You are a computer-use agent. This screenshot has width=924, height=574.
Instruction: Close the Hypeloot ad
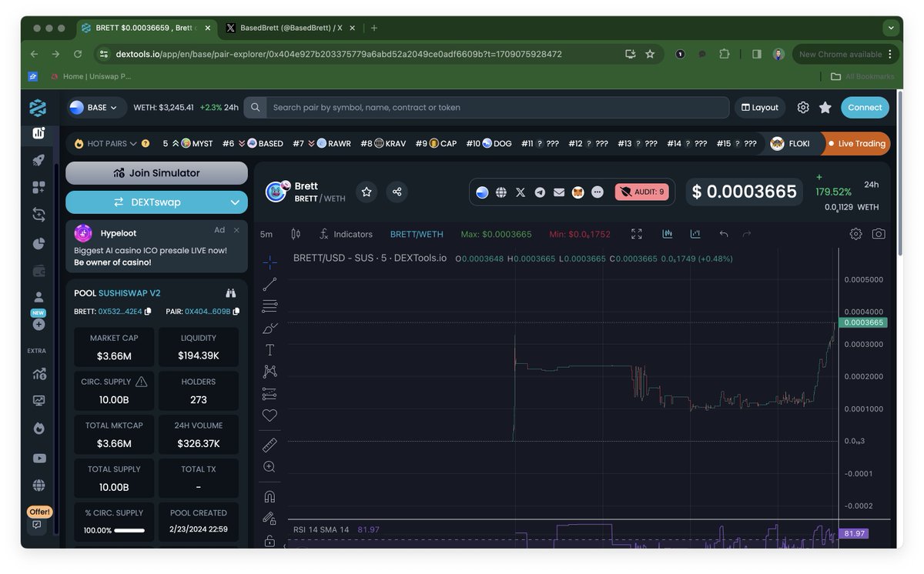point(236,230)
